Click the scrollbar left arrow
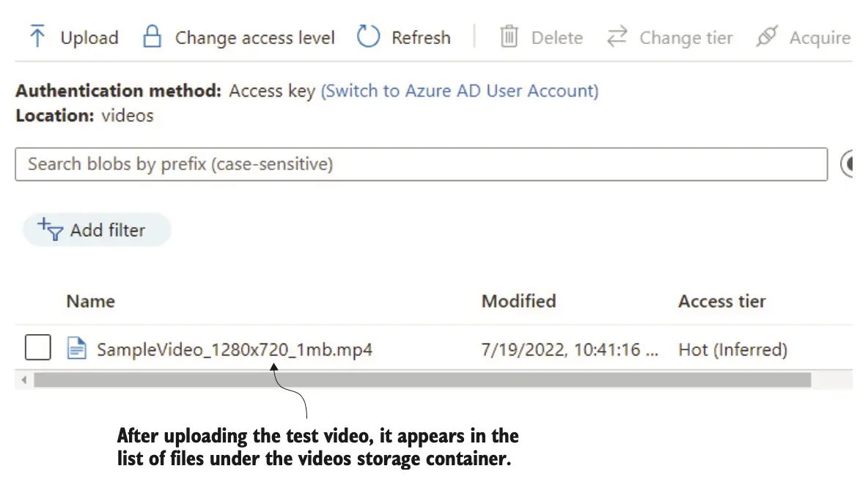 (23, 380)
